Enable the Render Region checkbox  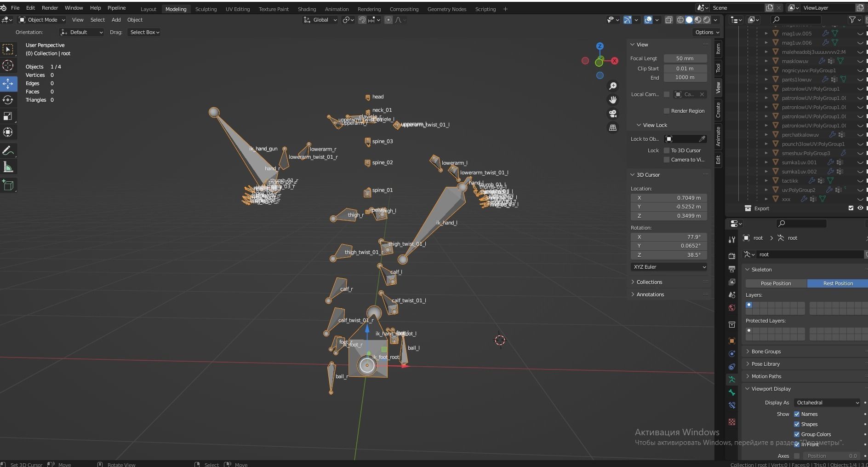(x=666, y=111)
